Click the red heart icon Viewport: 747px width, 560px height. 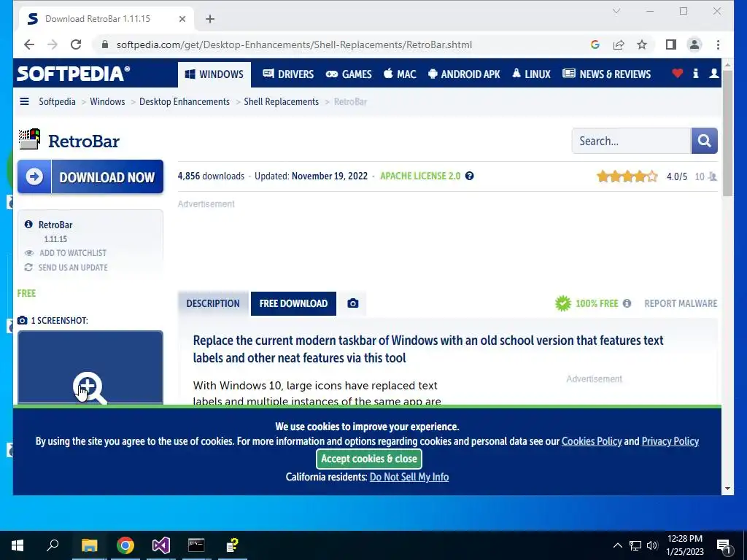tap(677, 74)
